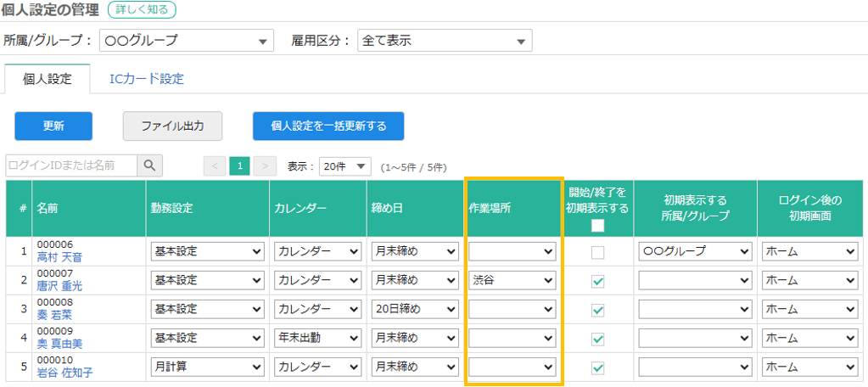Click the blue 更新 button

[53, 126]
